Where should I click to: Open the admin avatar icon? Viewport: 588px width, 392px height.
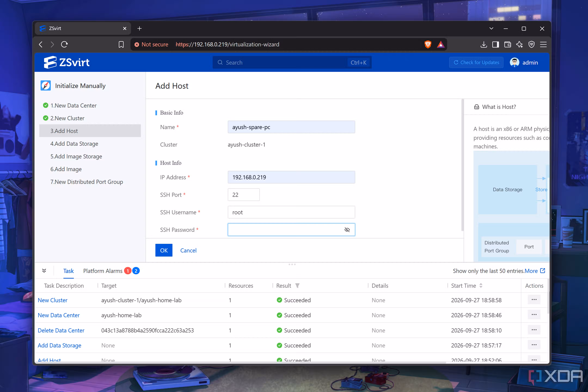514,62
